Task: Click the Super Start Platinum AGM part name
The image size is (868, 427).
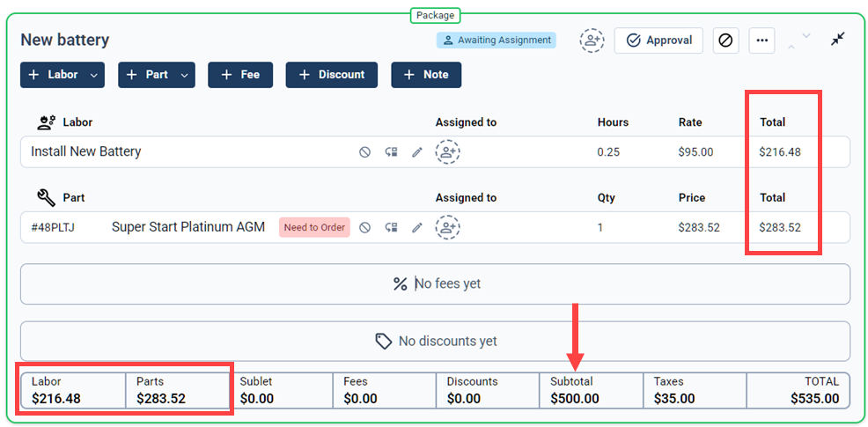Action: click(188, 227)
